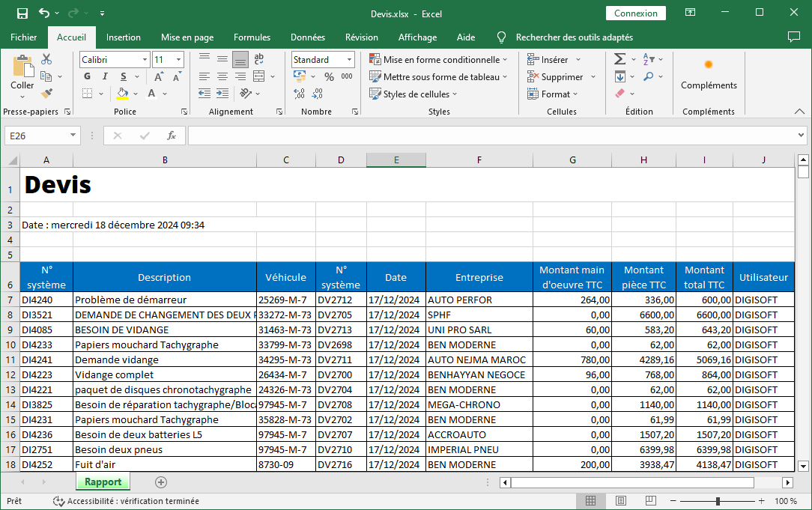Click Insérer cells button
The width and height of the screenshot is (812, 510).
[x=554, y=60]
